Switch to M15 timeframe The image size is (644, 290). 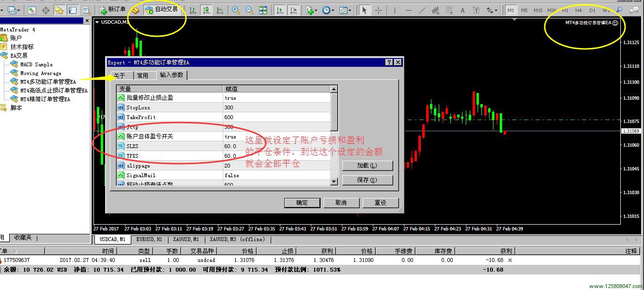538,10
